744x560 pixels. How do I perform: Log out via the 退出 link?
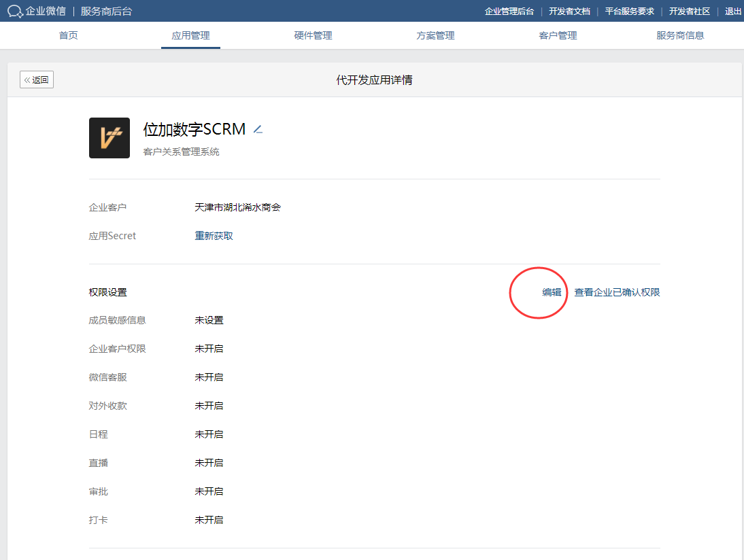pos(733,12)
